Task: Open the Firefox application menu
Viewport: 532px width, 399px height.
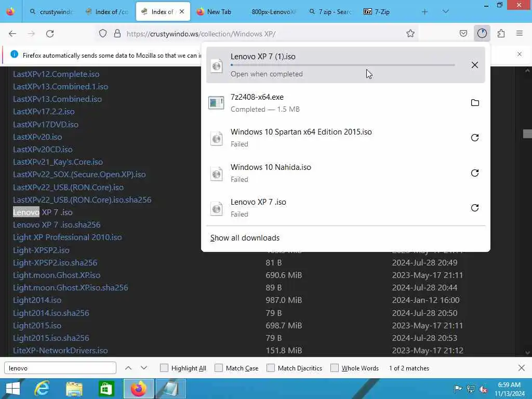Action: click(520, 33)
